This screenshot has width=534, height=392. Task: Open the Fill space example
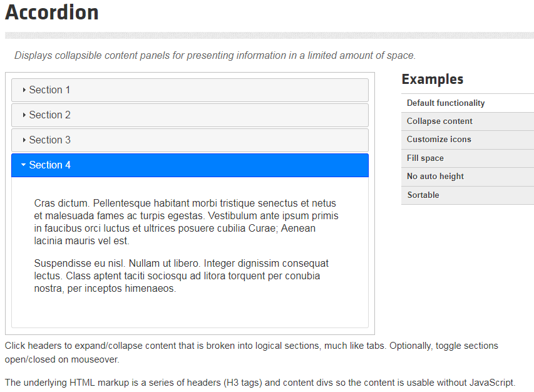point(468,158)
